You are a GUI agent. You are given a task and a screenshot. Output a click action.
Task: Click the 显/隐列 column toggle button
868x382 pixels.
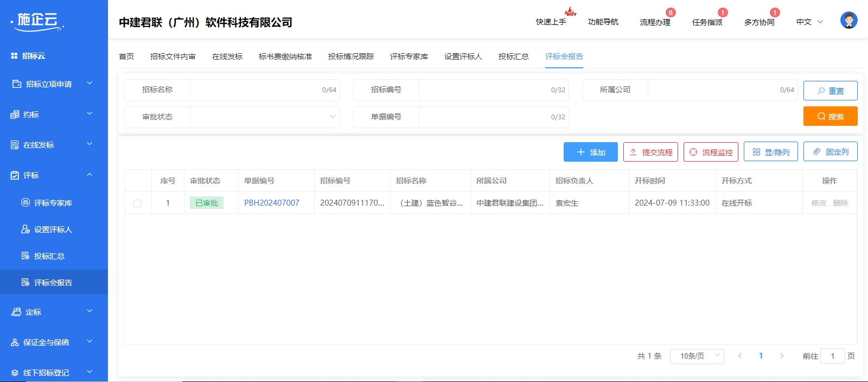[x=770, y=152]
